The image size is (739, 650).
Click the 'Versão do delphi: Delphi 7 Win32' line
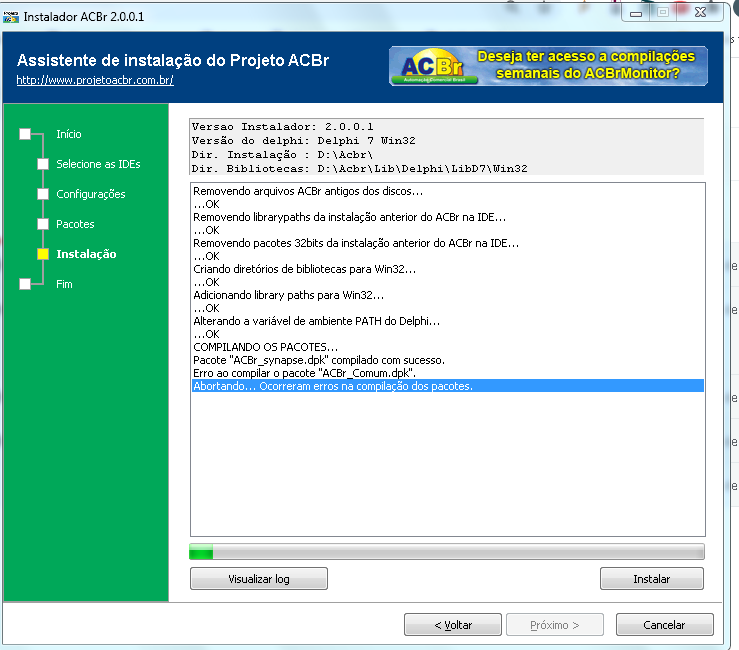click(x=304, y=140)
